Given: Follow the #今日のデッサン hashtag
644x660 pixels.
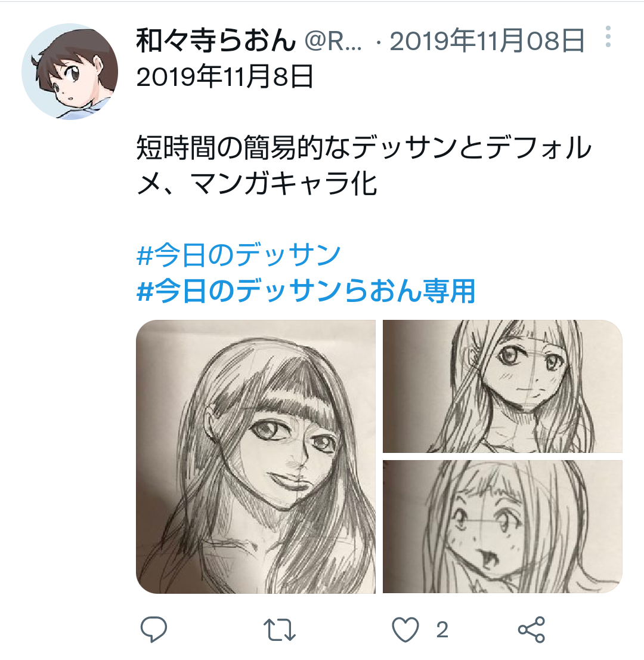Looking at the screenshot, I should point(239,255).
